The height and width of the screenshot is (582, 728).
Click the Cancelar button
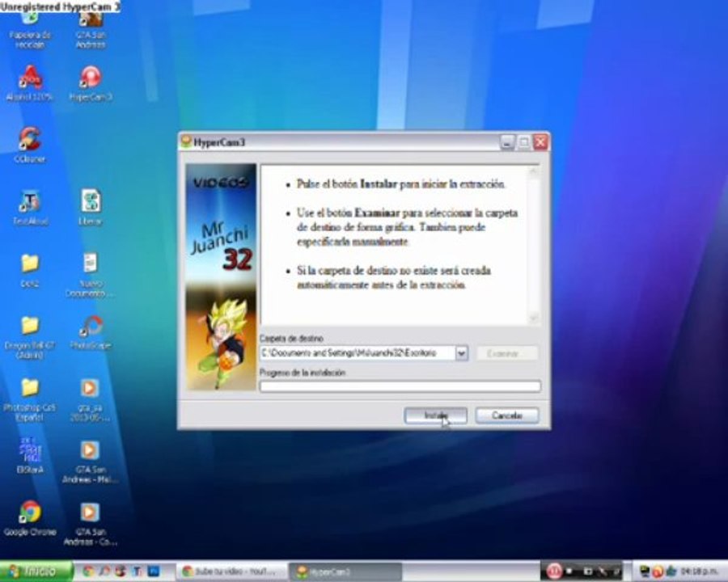507,415
